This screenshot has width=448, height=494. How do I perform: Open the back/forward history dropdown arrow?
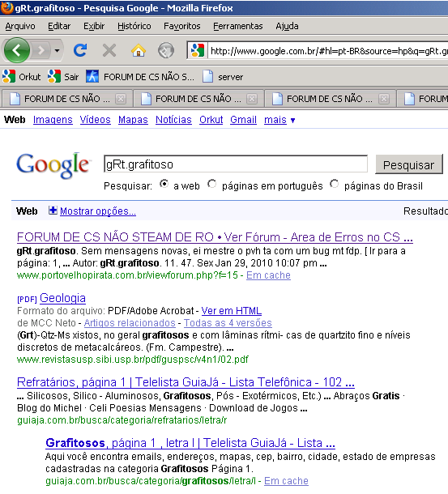tap(57, 50)
